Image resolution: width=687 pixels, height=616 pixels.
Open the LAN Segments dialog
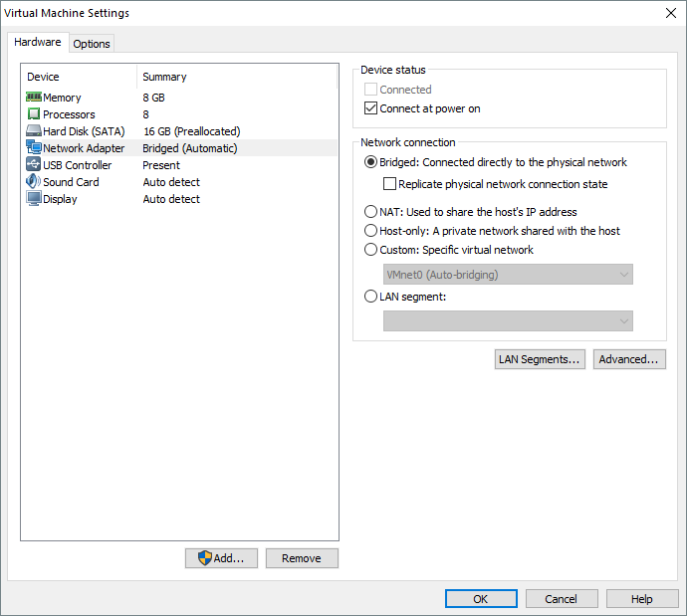point(540,359)
